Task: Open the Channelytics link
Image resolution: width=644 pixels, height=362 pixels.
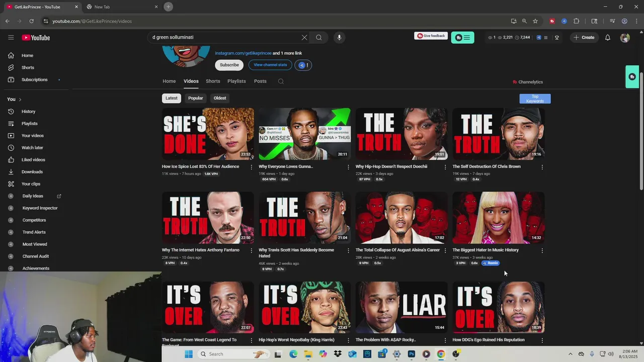Action: click(x=528, y=82)
